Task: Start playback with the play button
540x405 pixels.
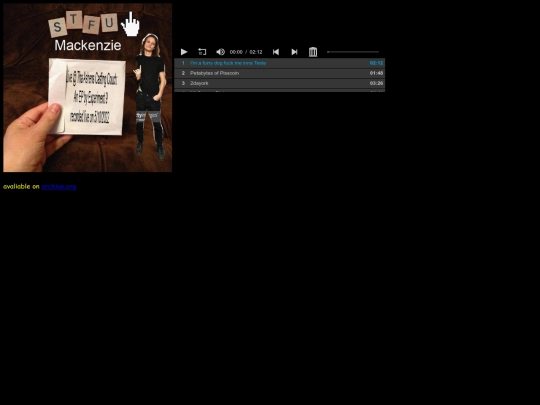Action: pyautogui.click(x=184, y=52)
